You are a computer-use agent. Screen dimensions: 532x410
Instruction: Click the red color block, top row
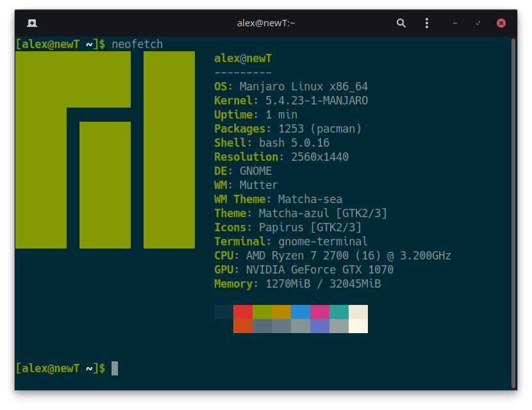pos(243,312)
